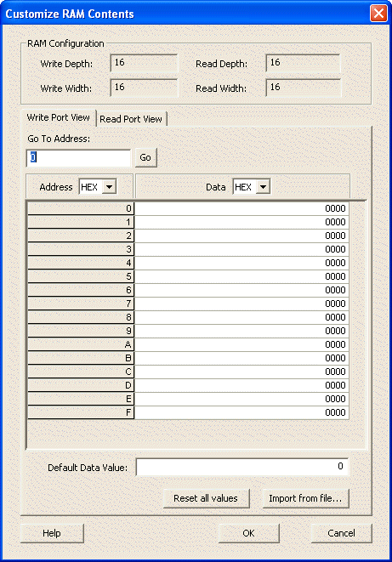Click the address A row header
392x562 pixels.
(x=81, y=345)
